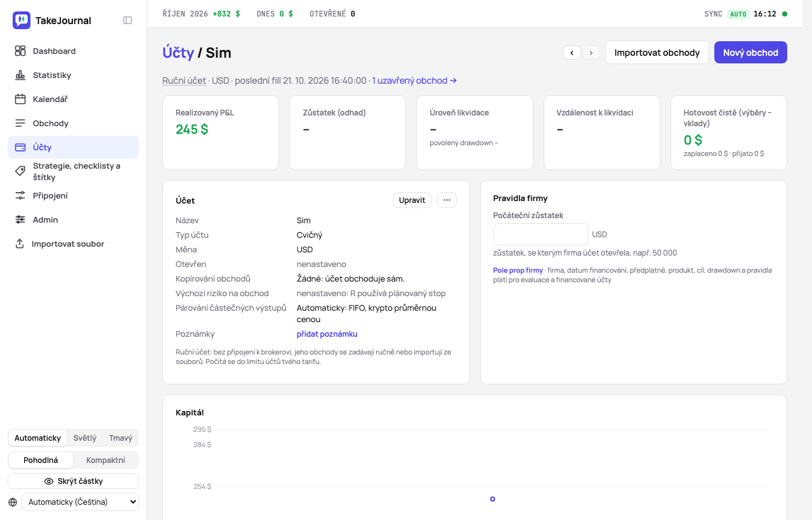Click the Účty card icon in sidebar

[20, 147]
